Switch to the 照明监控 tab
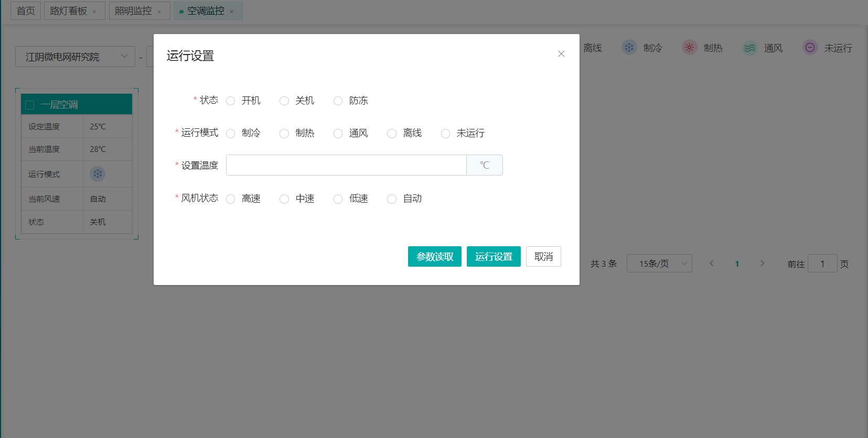Screen dimensions: 868x438 [x=133, y=11]
